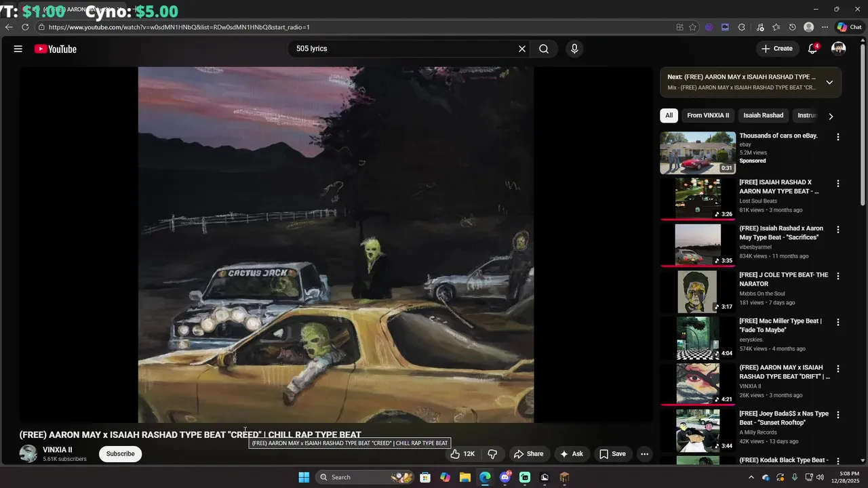Reload the page with refresh icon

(x=25, y=27)
